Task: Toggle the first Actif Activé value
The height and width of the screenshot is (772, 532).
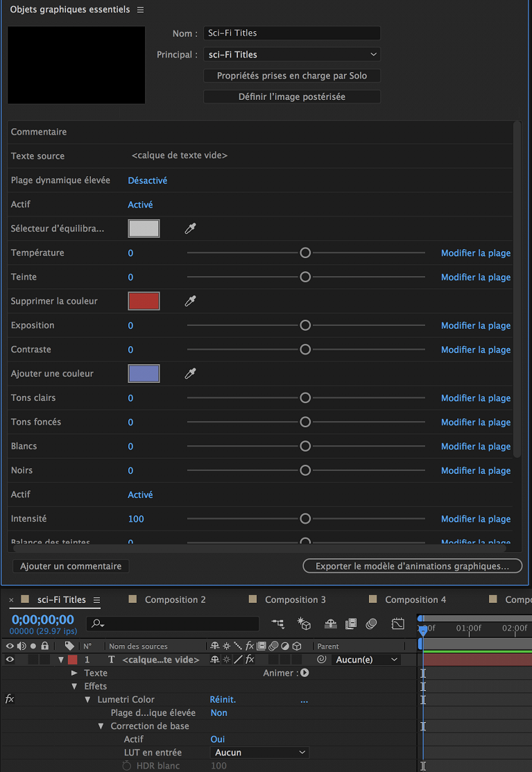Action: pyautogui.click(x=140, y=205)
